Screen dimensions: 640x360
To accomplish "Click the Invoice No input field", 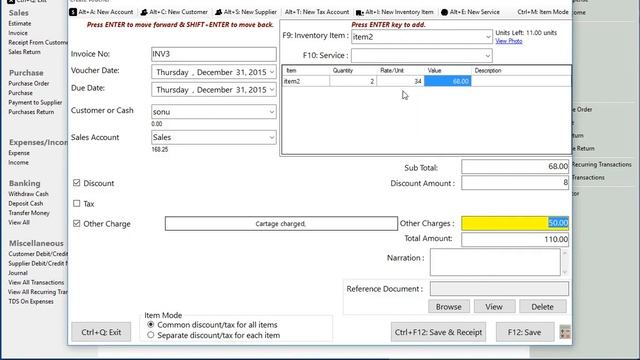I will coord(213,54).
